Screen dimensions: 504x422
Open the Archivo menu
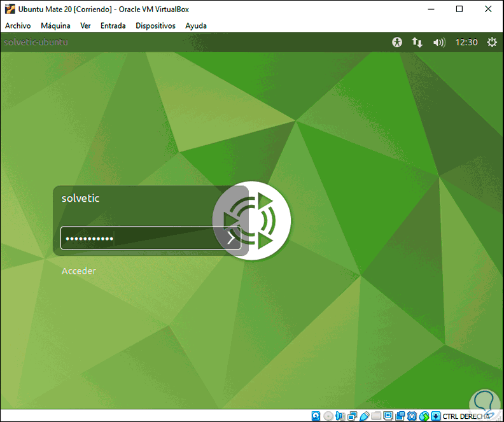point(18,25)
